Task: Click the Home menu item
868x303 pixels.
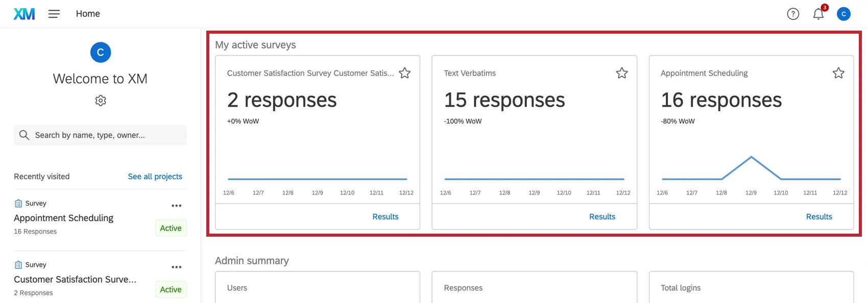Action: 88,14
